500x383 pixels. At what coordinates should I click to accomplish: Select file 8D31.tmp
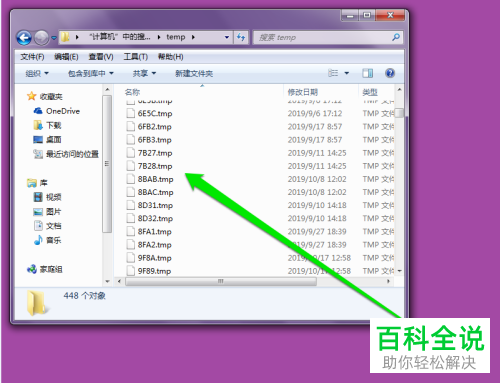click(155, 205)
